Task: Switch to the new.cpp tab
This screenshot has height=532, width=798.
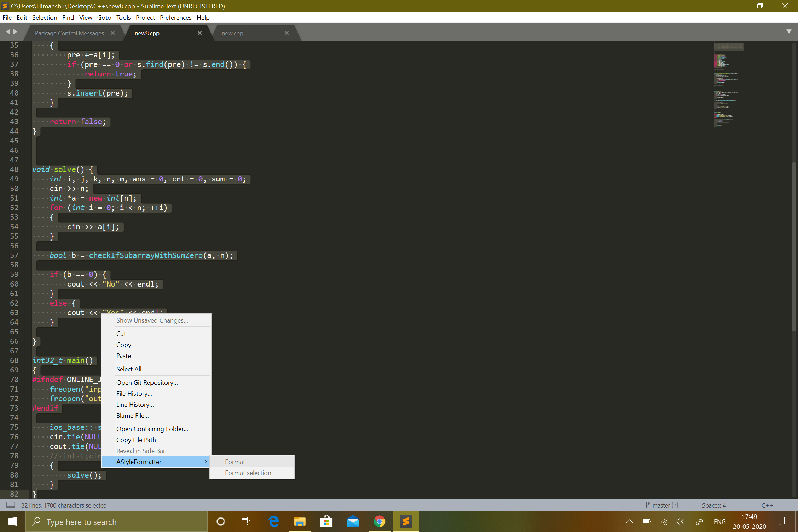Action: [x=232, y=33]
